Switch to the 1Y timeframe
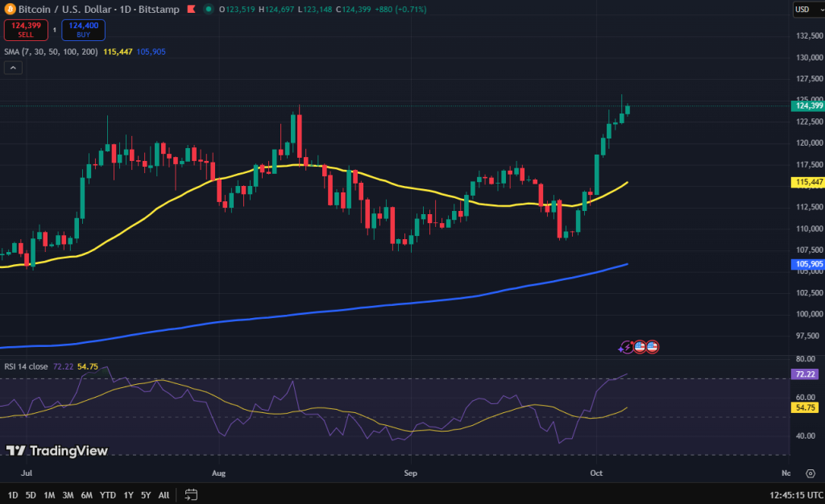Screen dimensions: 825x504 coord(127,496)
